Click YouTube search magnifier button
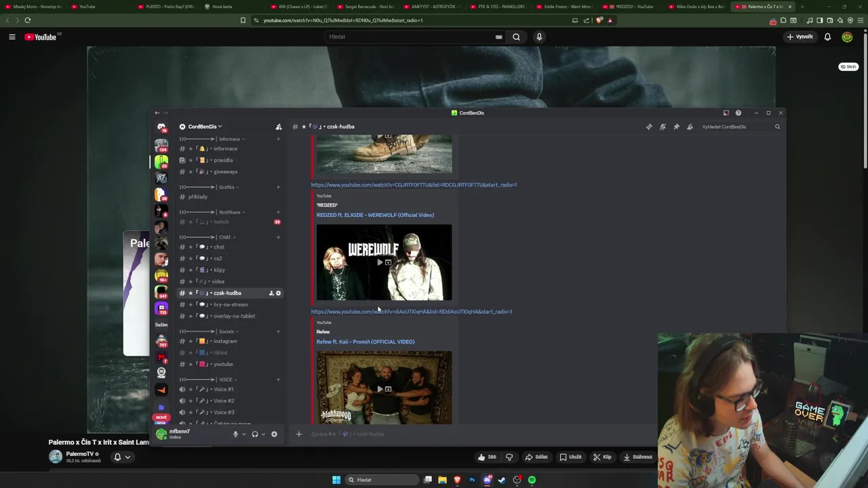868x488 pixels. pos(516,37)
